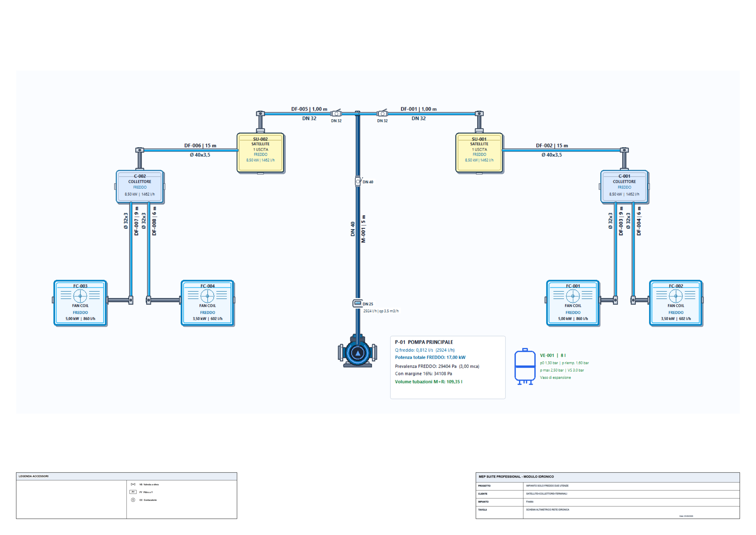Click the VE-001 | 8 l label

[x=553, y=355]
